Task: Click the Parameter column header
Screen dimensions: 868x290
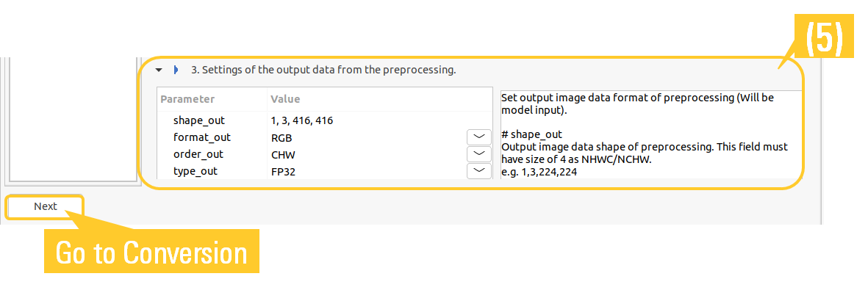Action: pyautogui.click(x=187, y=100)
